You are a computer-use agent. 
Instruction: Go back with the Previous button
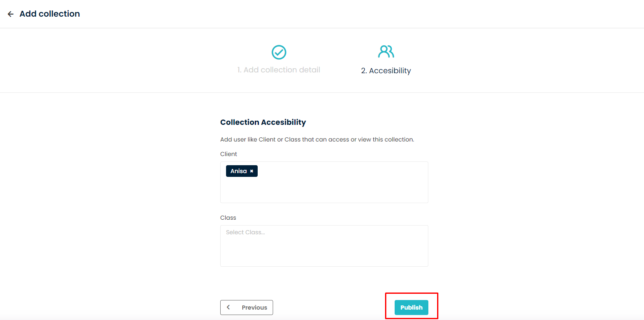point(246,308)
